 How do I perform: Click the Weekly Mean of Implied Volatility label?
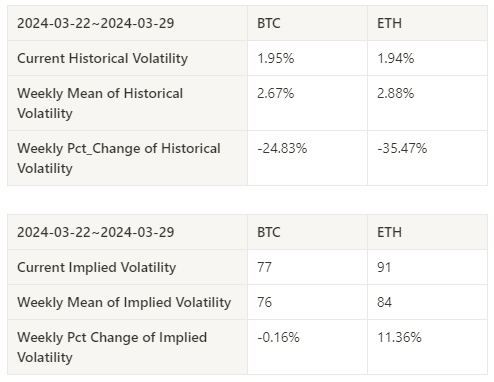[124, 302]
